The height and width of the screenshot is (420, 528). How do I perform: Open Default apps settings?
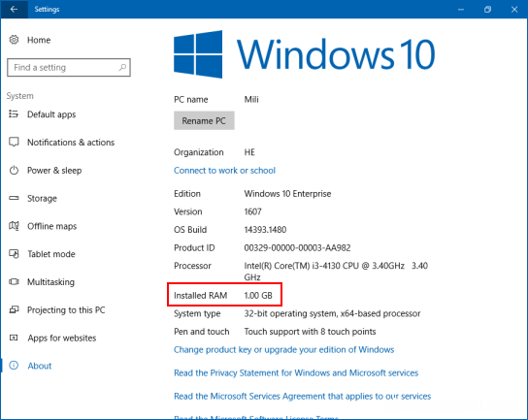coord(51,114)
